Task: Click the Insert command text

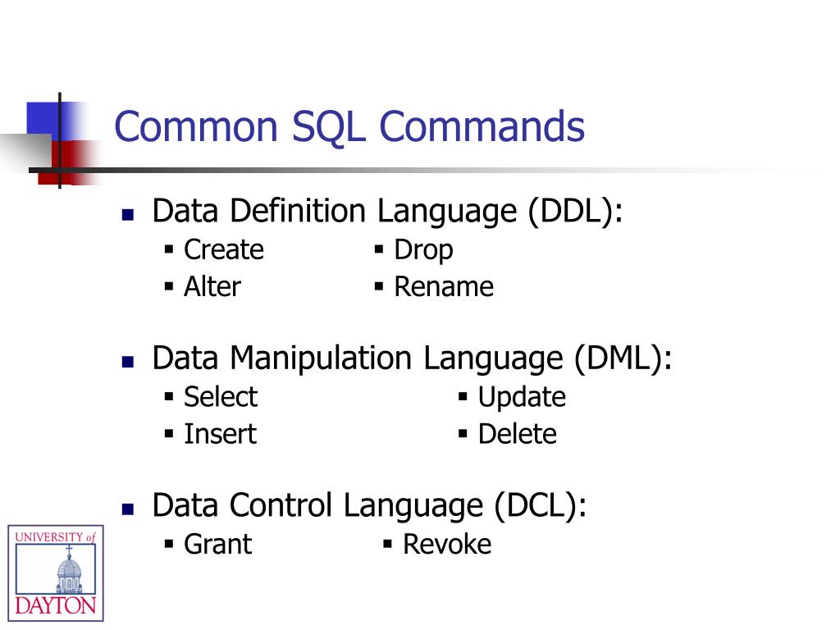Action: point(220,434)
